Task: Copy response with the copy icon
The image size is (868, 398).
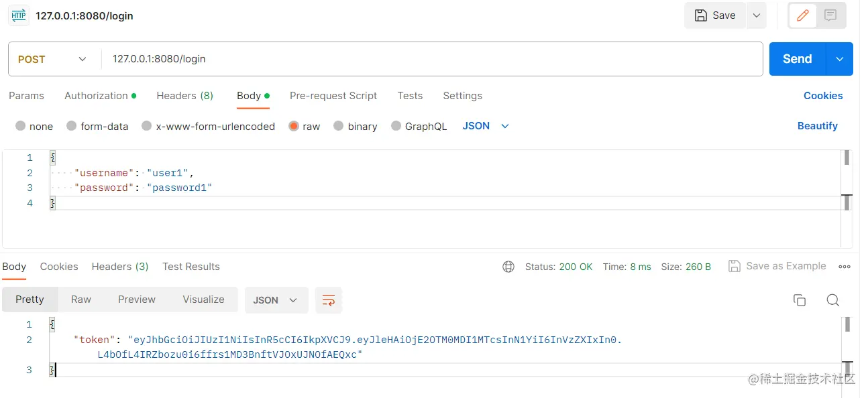Action: tap(799, 300)
